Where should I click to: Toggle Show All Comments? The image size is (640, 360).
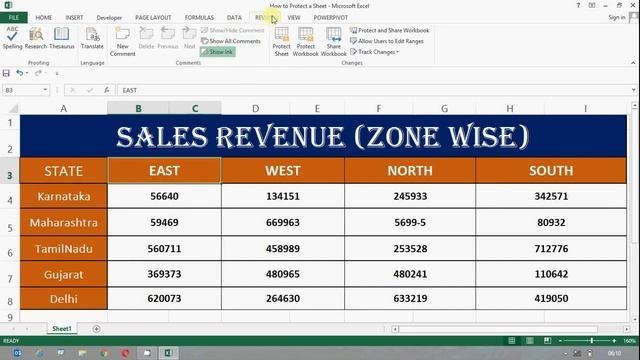coord(231,41)
